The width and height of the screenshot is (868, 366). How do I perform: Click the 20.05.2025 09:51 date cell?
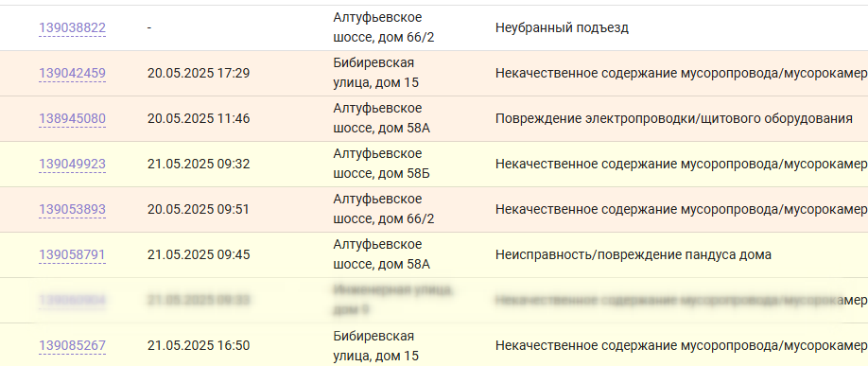199,210
